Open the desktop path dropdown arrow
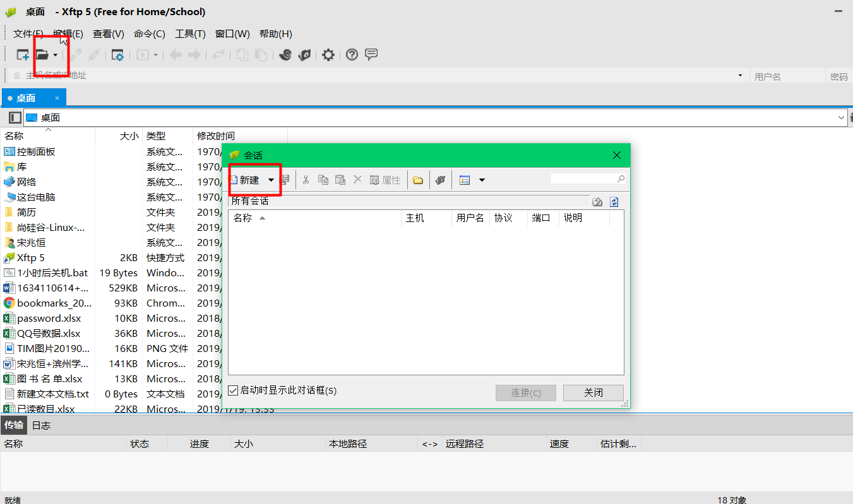Screen dimensions: 853x504 click(842, 117)
